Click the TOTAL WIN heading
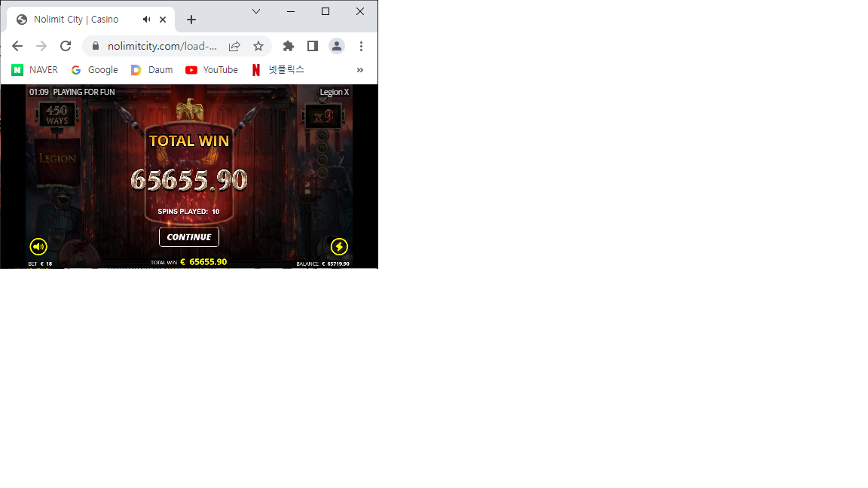 click(x=189, y=141)
